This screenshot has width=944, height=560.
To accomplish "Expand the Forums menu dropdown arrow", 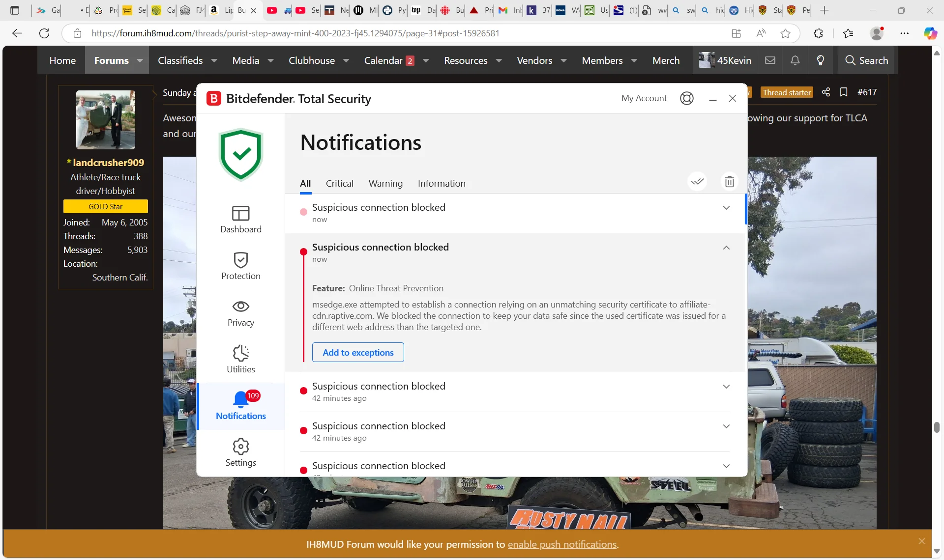I will click(140, 60).
